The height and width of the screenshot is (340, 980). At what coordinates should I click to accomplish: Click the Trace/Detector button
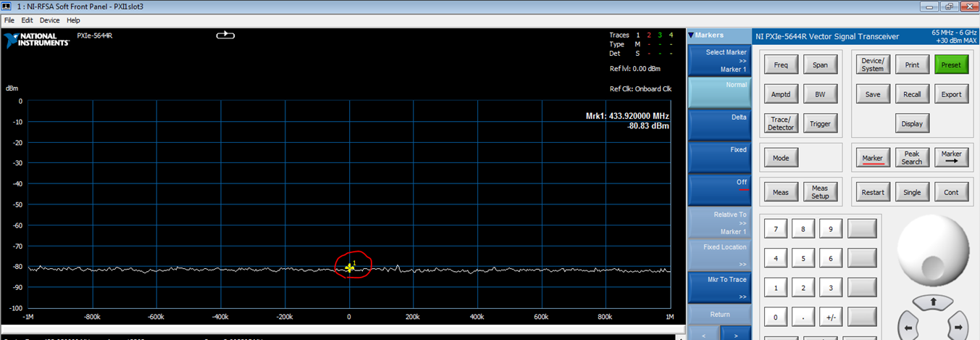click(781, 123)
